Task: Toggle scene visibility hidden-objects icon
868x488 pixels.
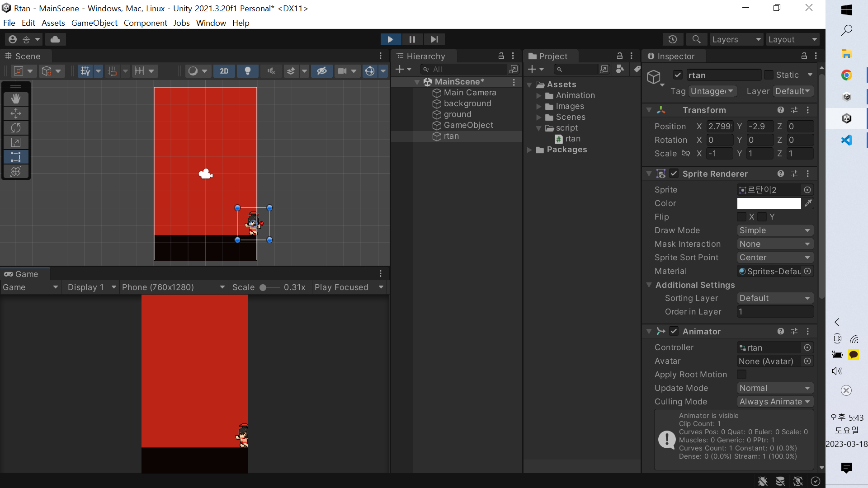Action: (x=322, y=71)
